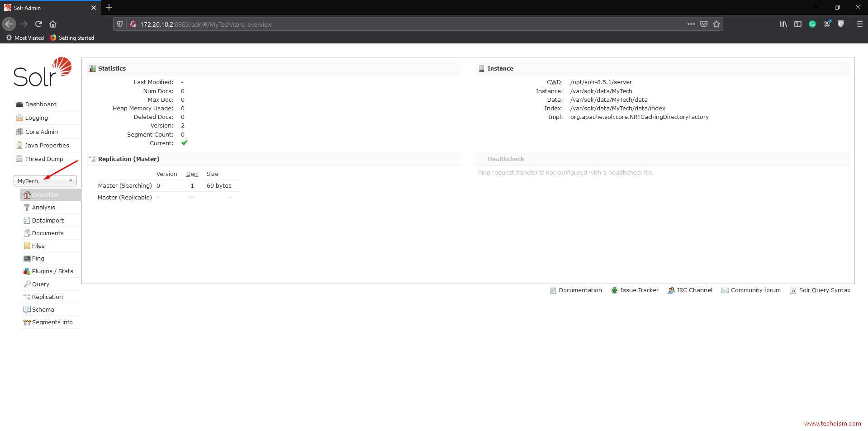Click the browser Home button

(x=53, y=24)
